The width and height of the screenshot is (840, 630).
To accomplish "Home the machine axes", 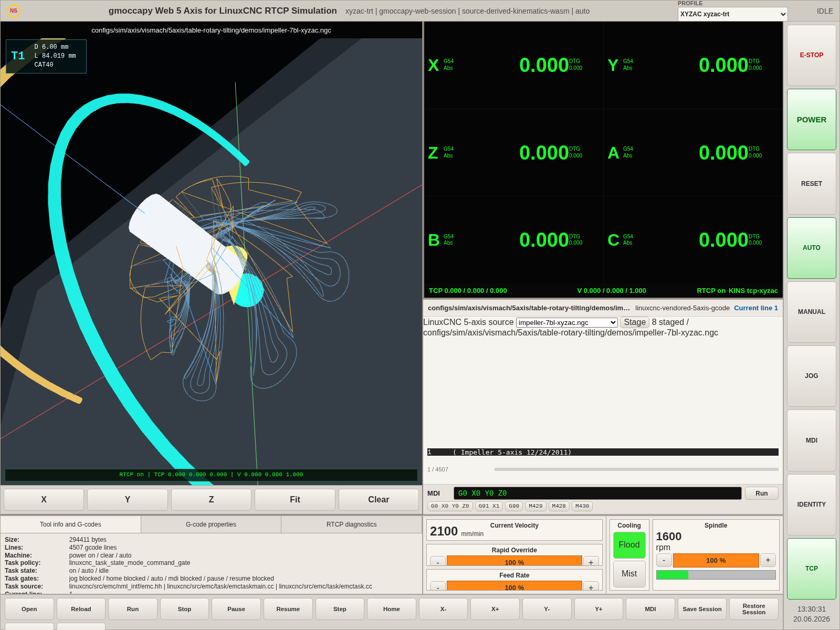I will tap(392, 609).
